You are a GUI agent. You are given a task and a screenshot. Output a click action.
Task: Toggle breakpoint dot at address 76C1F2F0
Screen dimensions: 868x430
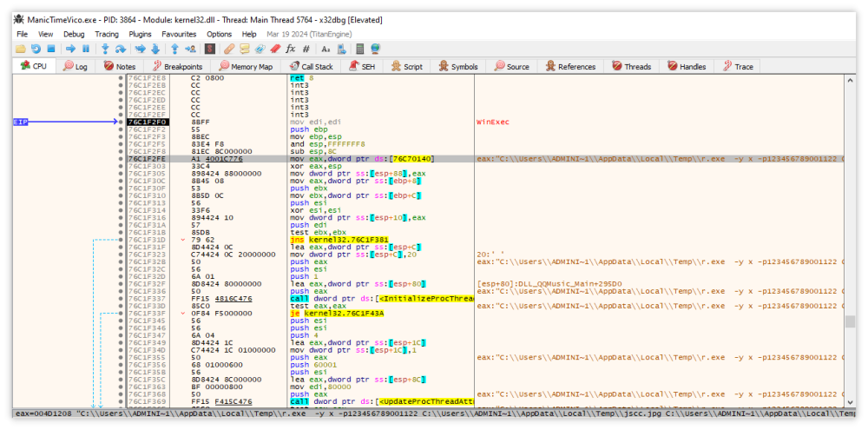[x=121, y=122]
